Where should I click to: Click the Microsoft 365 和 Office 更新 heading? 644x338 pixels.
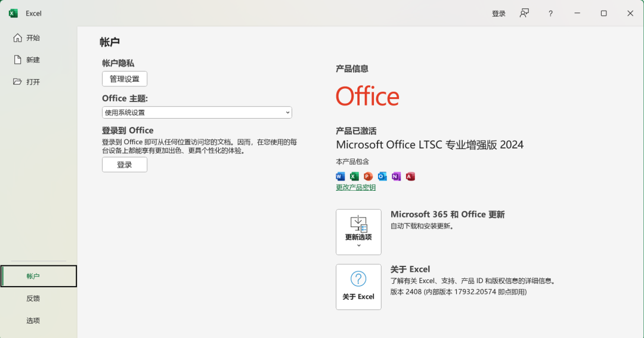click(x=447, y=215)
